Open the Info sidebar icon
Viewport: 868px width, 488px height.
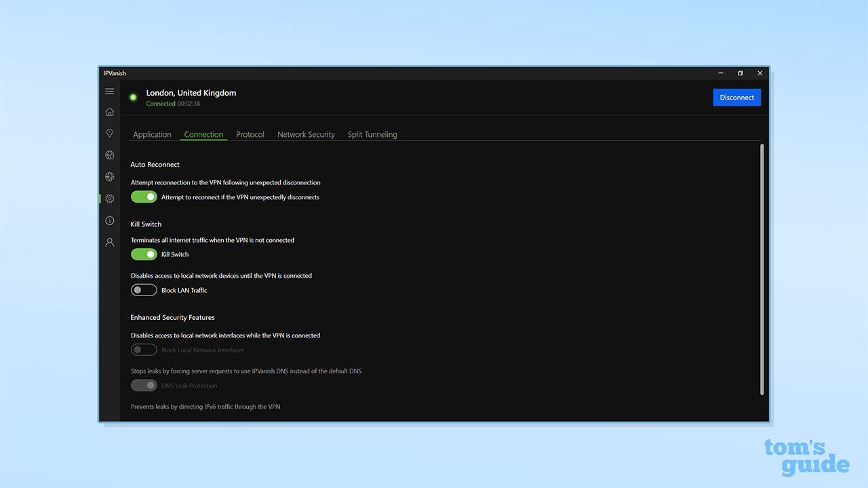coord(109,220)
